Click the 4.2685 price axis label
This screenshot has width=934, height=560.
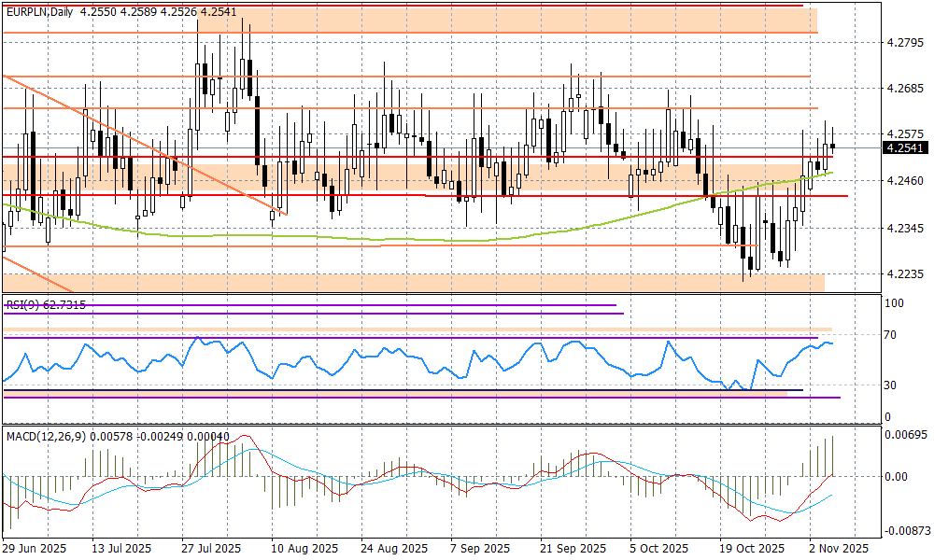[x=903, y=89]
